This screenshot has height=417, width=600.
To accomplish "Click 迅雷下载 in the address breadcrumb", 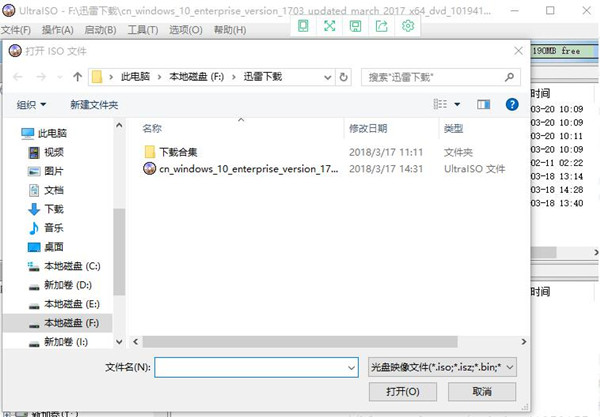I will [263, 77].
